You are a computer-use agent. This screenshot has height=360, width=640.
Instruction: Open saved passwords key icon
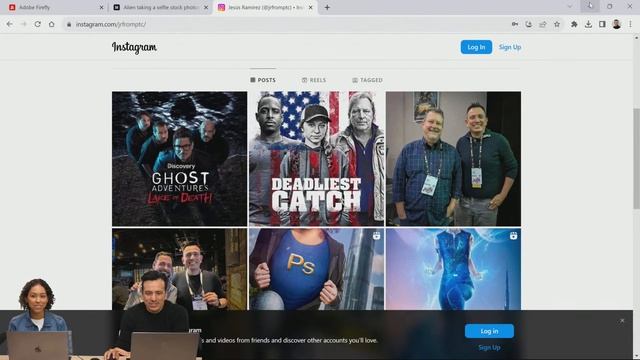[x=515, y=24]
